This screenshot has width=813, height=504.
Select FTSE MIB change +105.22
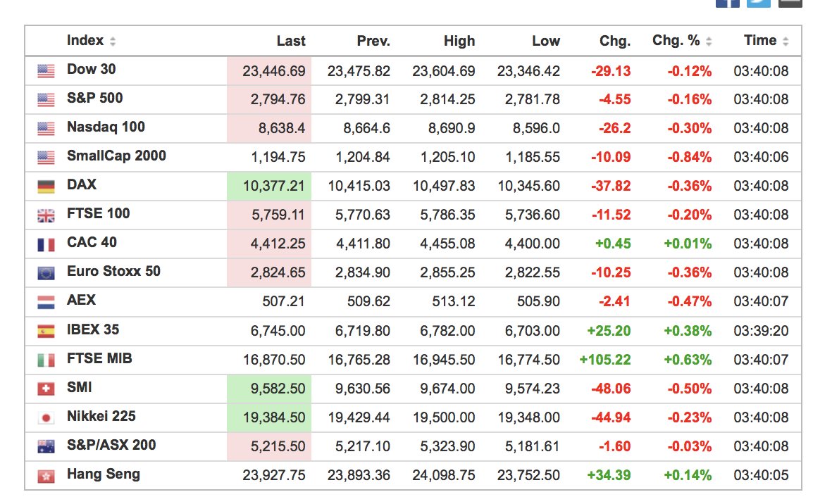pyautogui.click(x=605, y=360)
